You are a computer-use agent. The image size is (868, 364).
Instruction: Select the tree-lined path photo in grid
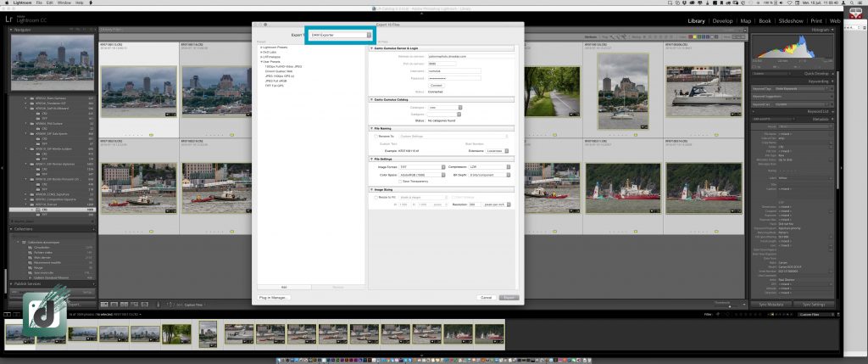(x=551, y=92)
